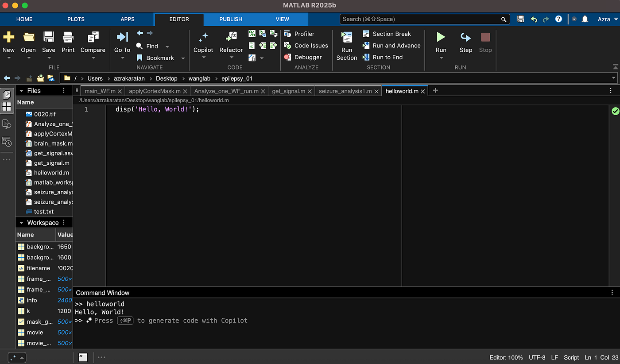Open the address bar folder history dropdown
The height and width of the screenshot is (364, 620).
coord(613,78)
